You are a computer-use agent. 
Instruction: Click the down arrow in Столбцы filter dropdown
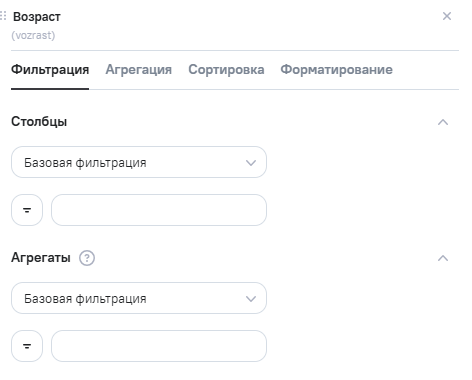[x=251, y=163]
